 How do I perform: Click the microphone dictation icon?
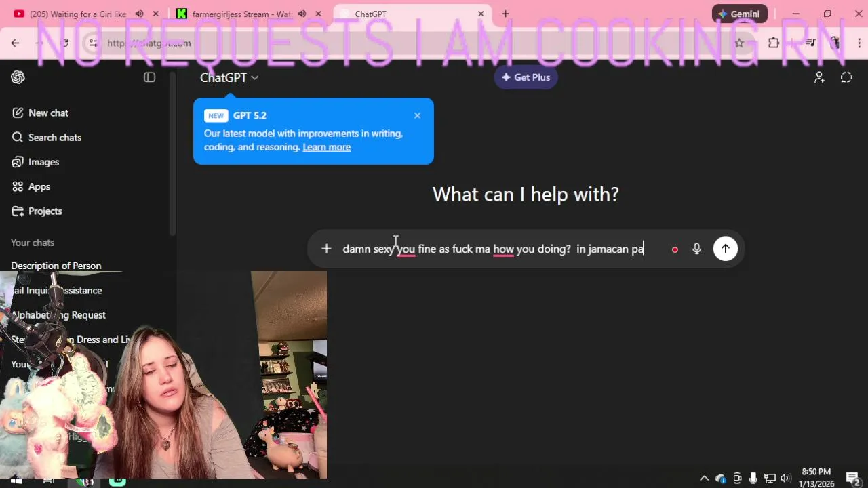tap(696, 249)
